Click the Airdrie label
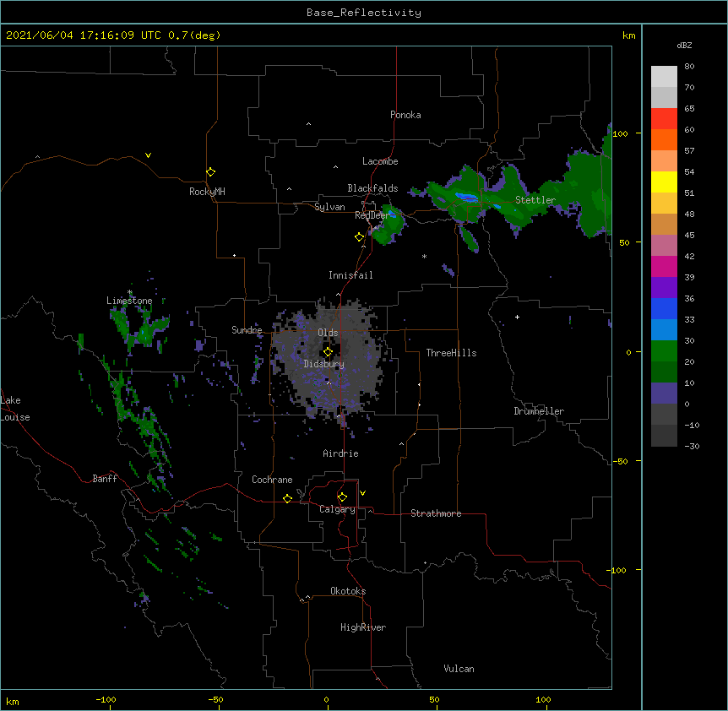Screen dimensions: 728x711 [x=341, y=453]
